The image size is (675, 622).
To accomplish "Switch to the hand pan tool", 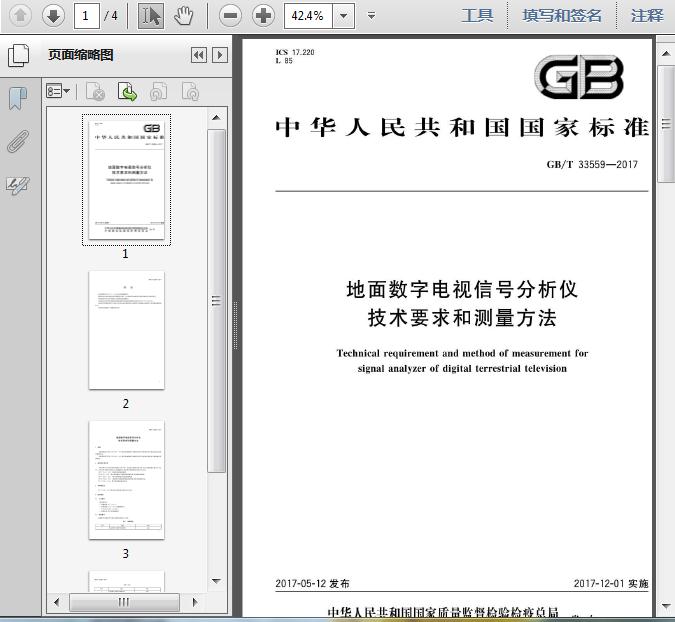I will [x=183, y=15].
